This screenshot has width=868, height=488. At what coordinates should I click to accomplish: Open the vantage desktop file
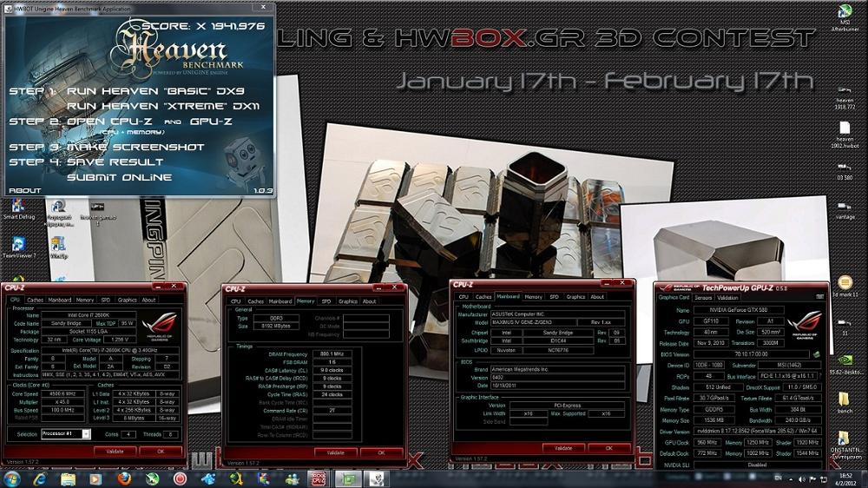tap(845, 208)
